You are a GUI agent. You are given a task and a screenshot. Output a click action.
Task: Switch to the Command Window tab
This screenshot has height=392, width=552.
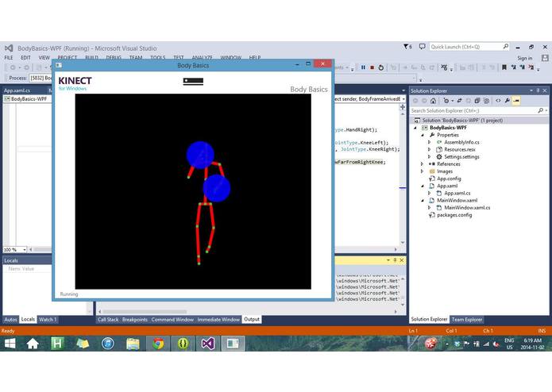point(172,320)
